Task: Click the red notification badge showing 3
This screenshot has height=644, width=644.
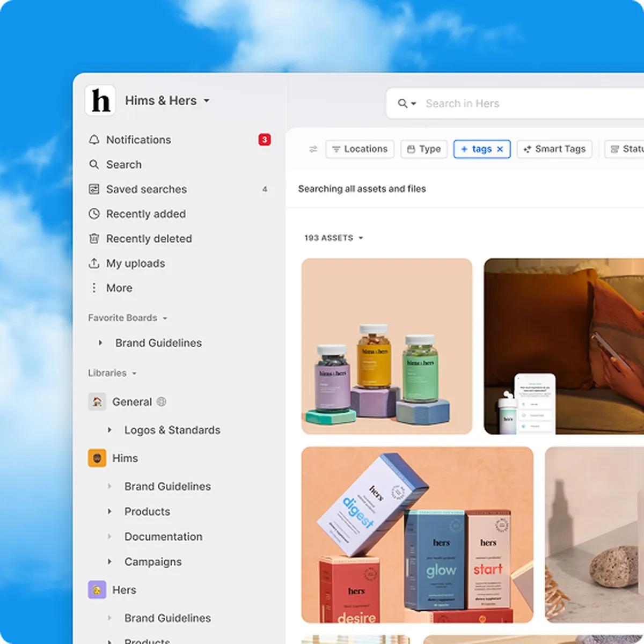Action: (x=265, y=140)
